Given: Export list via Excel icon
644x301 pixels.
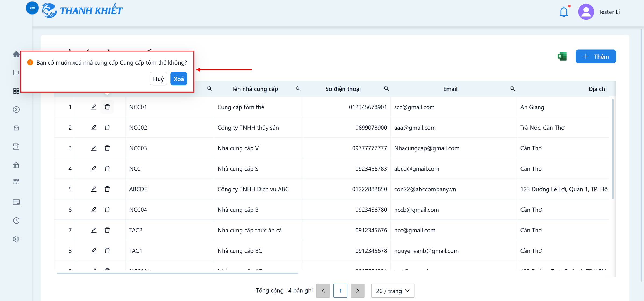Looking at the screenshot, I should tap(562, 56).
